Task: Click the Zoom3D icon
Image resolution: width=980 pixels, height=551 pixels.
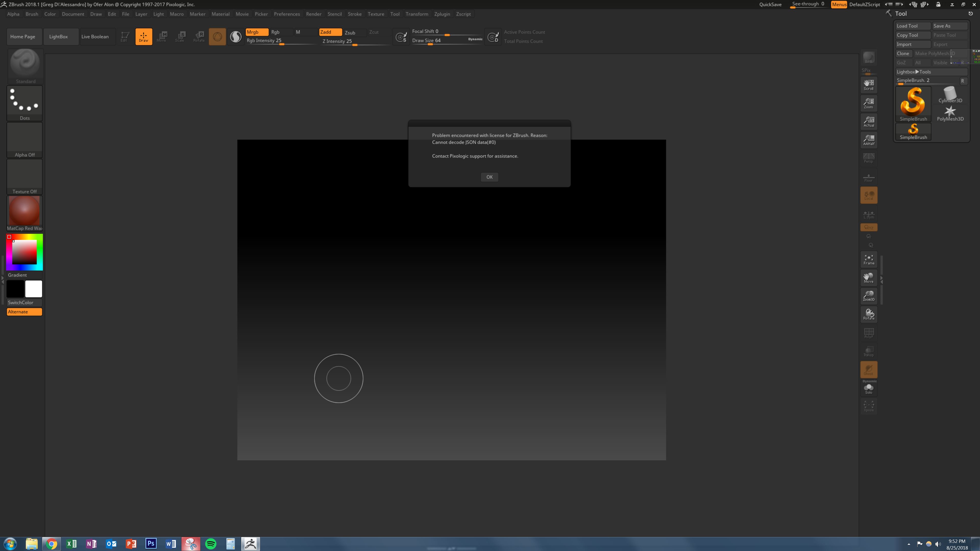Action: (868, 296)
